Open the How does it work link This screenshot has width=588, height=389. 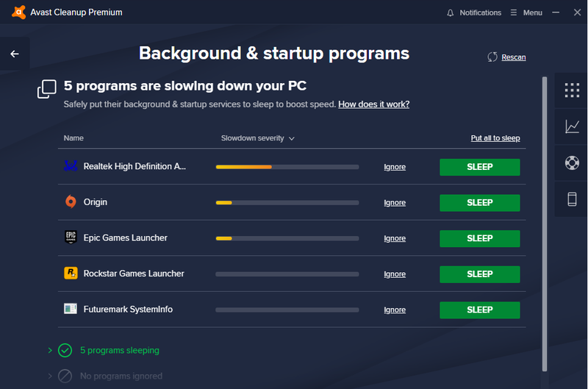373,104
